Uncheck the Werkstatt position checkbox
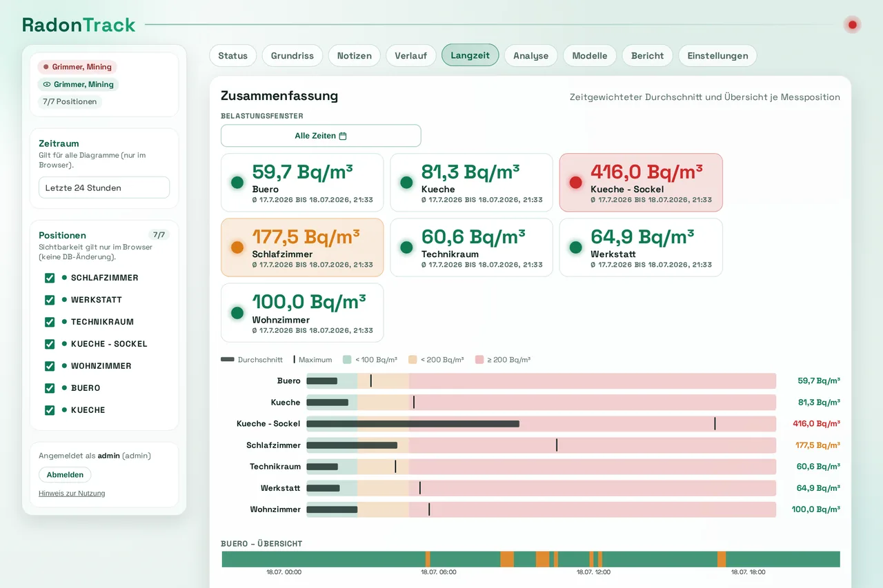 click(x=50, y=300)
